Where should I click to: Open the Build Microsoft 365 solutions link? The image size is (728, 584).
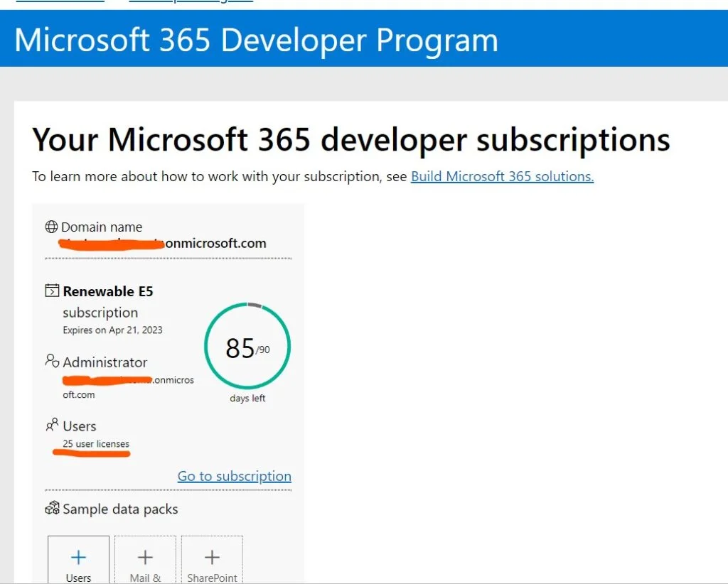(502, 176)
